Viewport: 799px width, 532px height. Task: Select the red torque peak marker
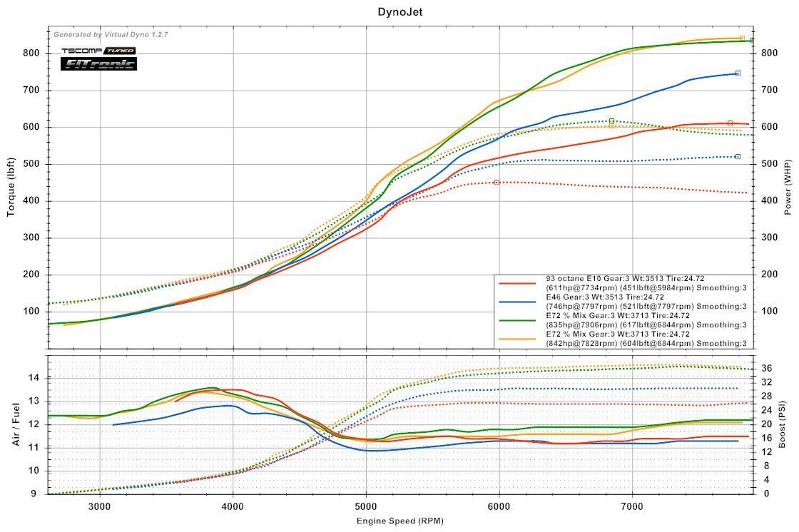(x=497, y=183)
